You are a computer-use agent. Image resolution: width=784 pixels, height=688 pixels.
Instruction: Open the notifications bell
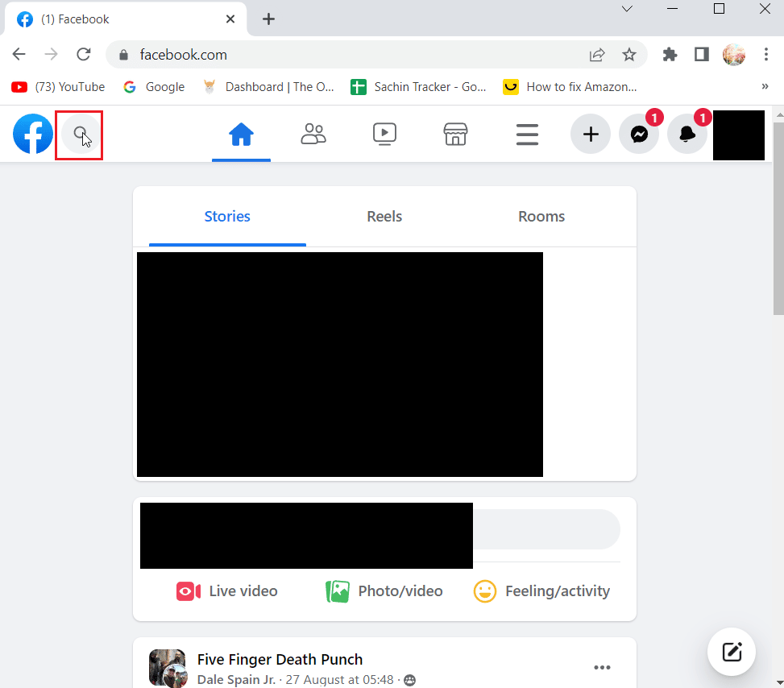point(687,134)
